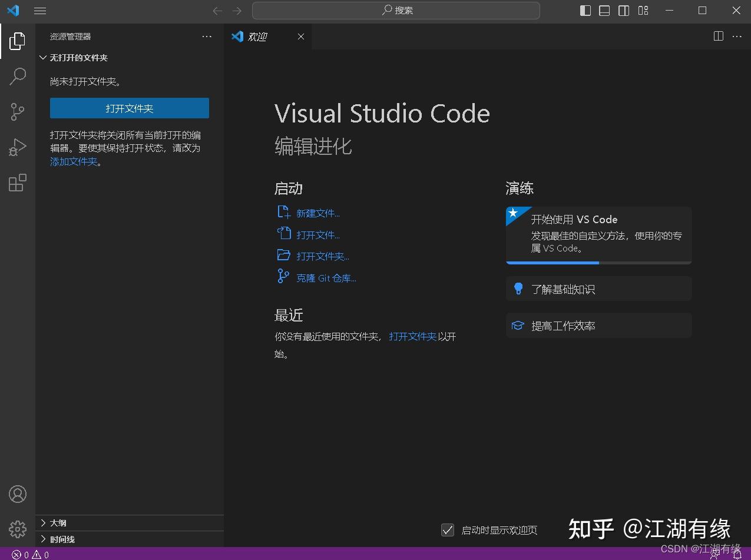Image resolution: width=751 pixels, height=560 pixels.
Task: Select the 欢迎 tab
Action: 257,36
